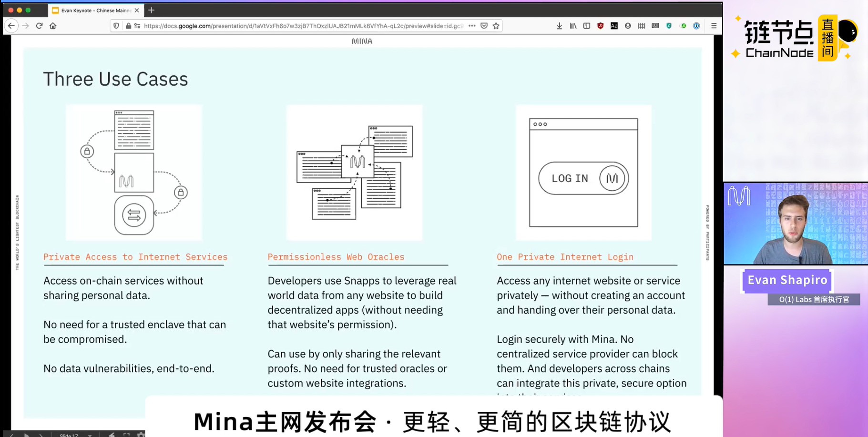Click Private Access to Internet Services heading
The image size is (868, 437).
pyautogui.click(x=135, y=257)
